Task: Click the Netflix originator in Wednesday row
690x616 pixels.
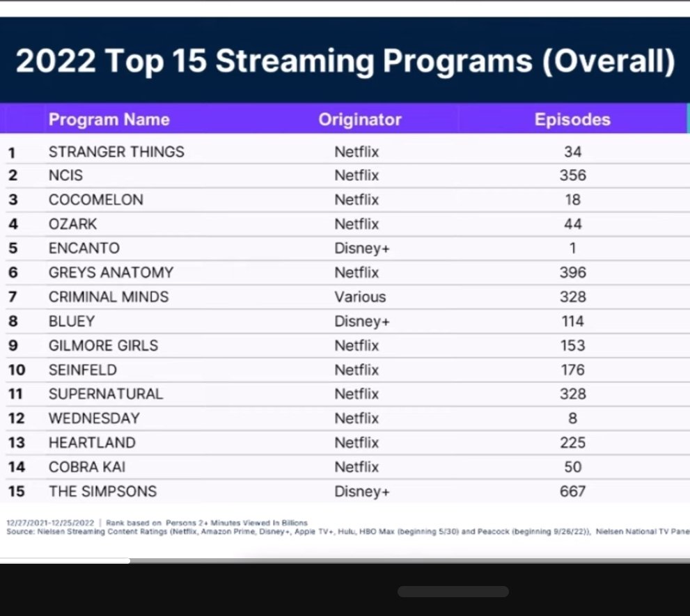Action: point(356,418)
